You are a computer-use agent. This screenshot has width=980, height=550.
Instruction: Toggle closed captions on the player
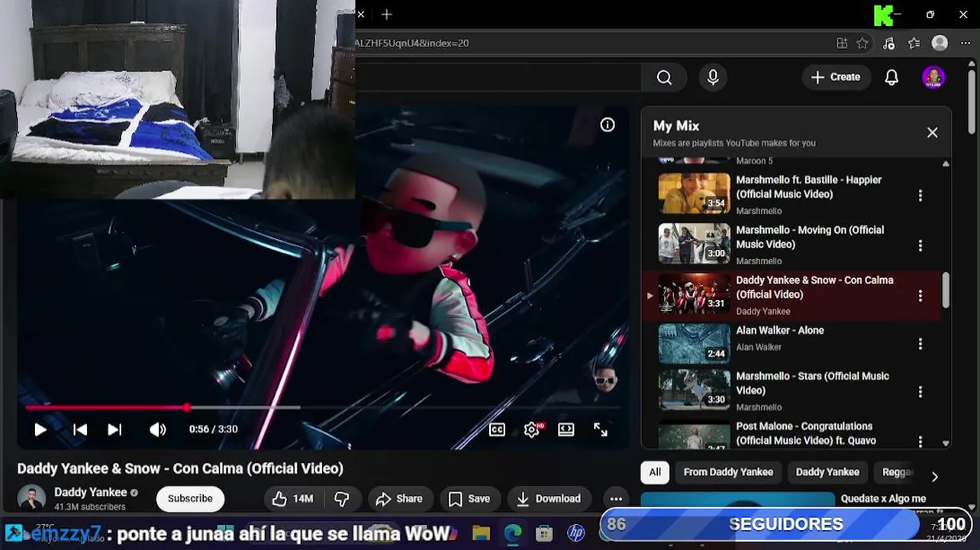coord(497,429)
